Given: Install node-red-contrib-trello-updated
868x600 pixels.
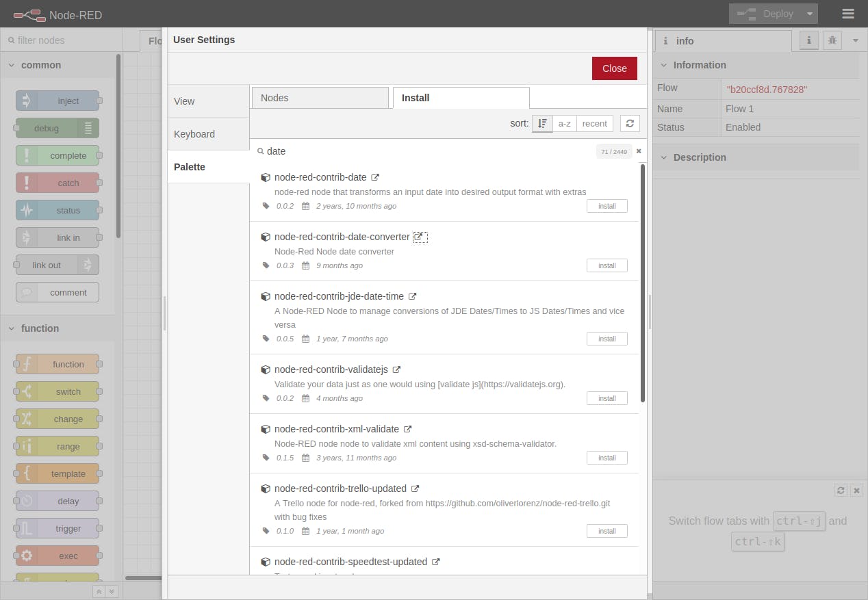Looking at the screenshot, I should [x=607, y=531].
